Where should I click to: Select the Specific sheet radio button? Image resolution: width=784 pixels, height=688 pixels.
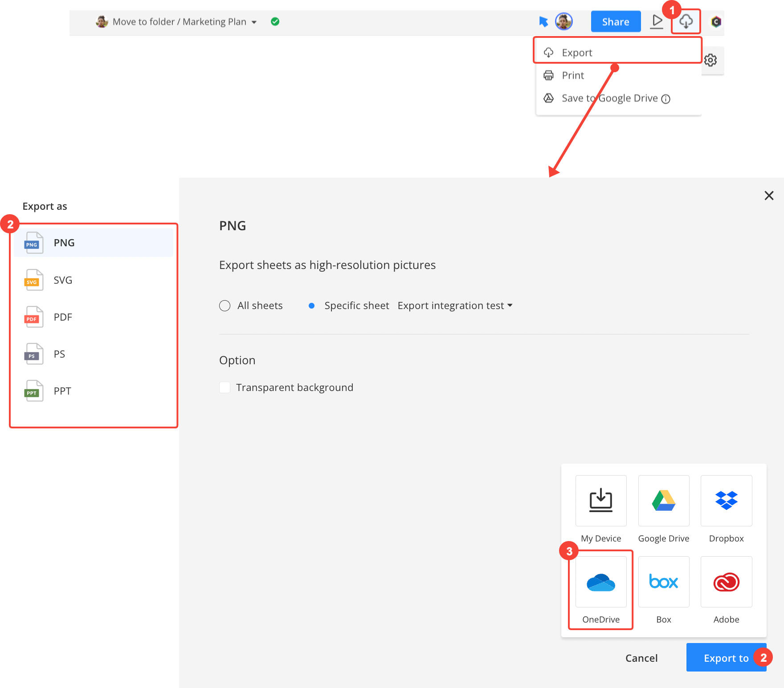(x=312, y=305)
